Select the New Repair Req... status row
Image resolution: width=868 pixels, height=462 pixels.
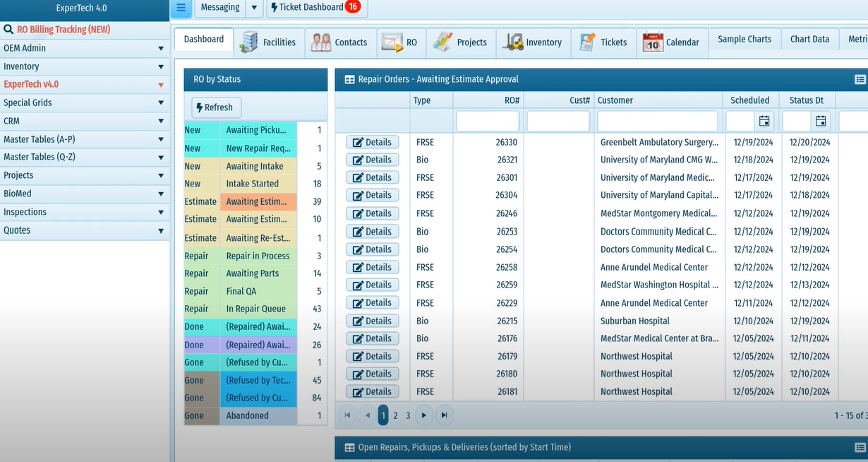[255, 148]
